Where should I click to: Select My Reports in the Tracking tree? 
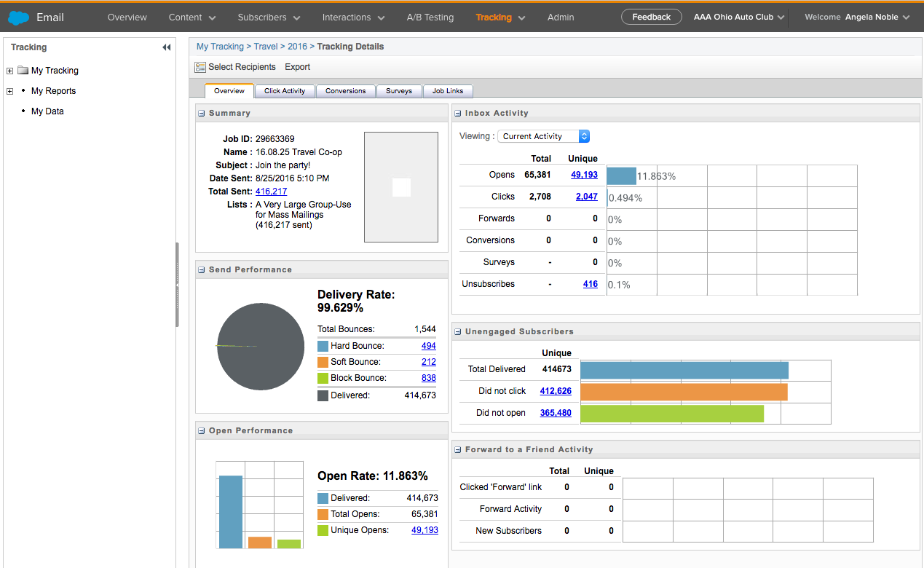coord(53,91)
